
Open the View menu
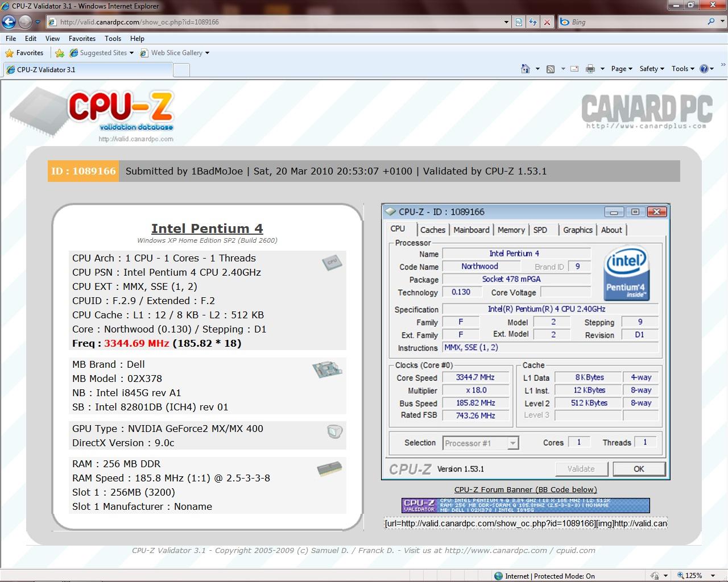pyautogui.click(x=52, y=39)
